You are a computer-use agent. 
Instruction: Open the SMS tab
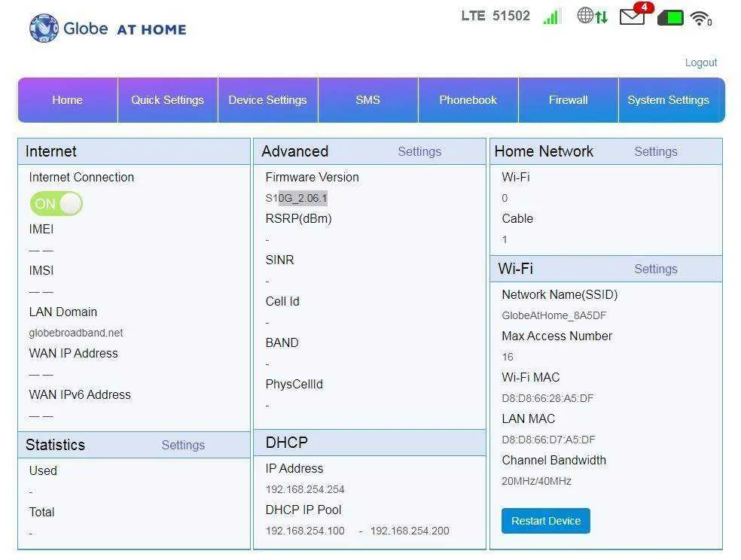point(367,100)
